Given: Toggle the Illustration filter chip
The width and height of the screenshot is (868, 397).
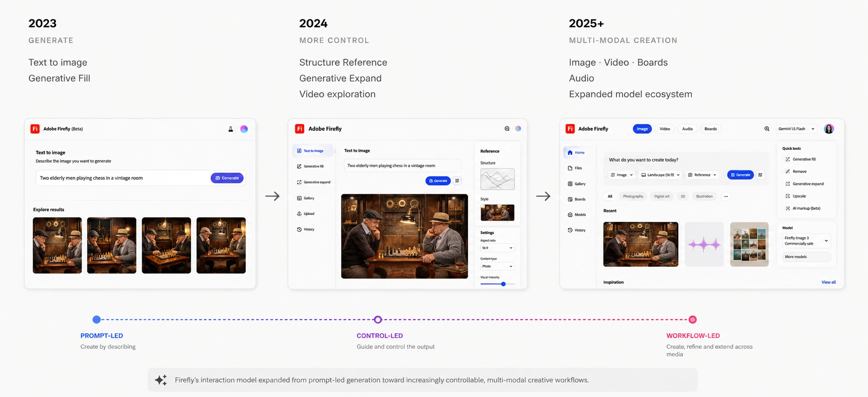Looking at the screenshot, I should [704, 197].
